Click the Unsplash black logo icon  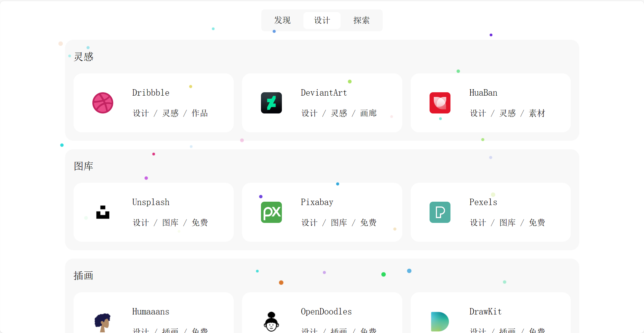click(103, 212)
